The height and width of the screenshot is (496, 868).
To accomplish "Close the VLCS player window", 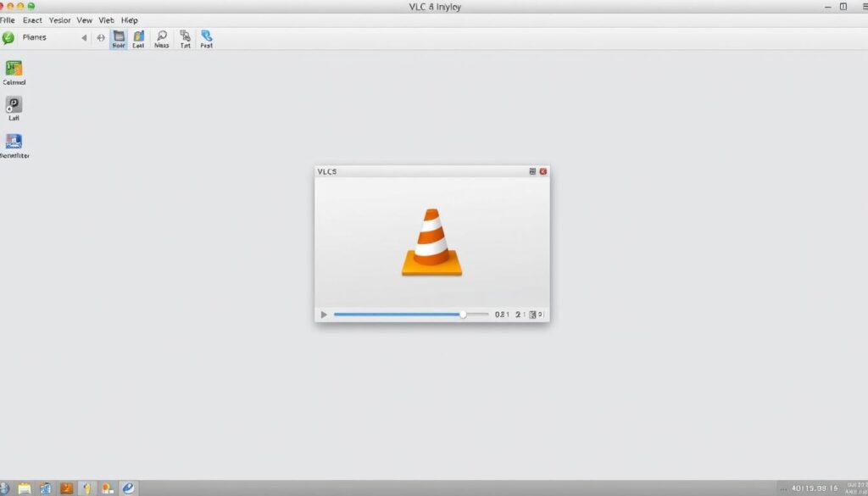I will point(543,171).
